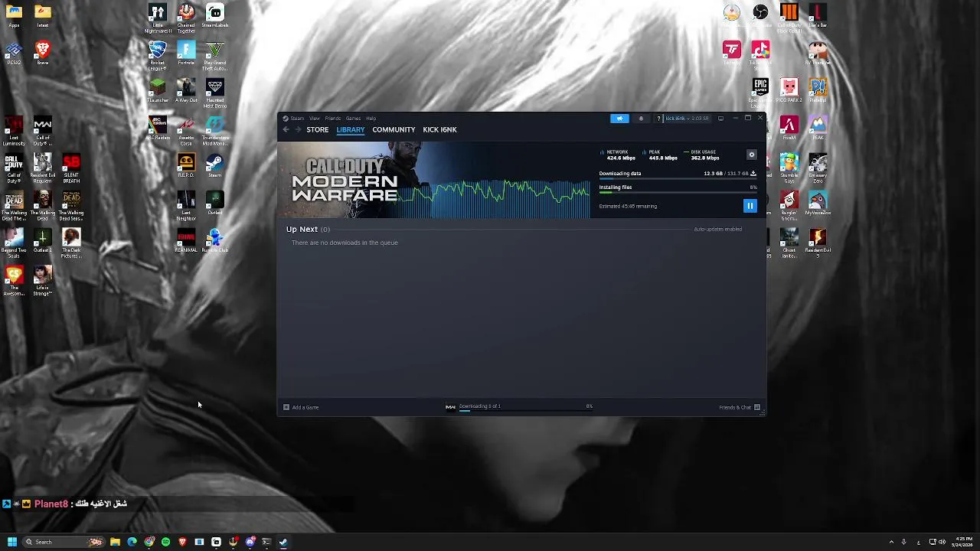The width and height of the screenshot is (980, 551).
Task: Open Discord from the taskbar
Action: click(250, 542)
